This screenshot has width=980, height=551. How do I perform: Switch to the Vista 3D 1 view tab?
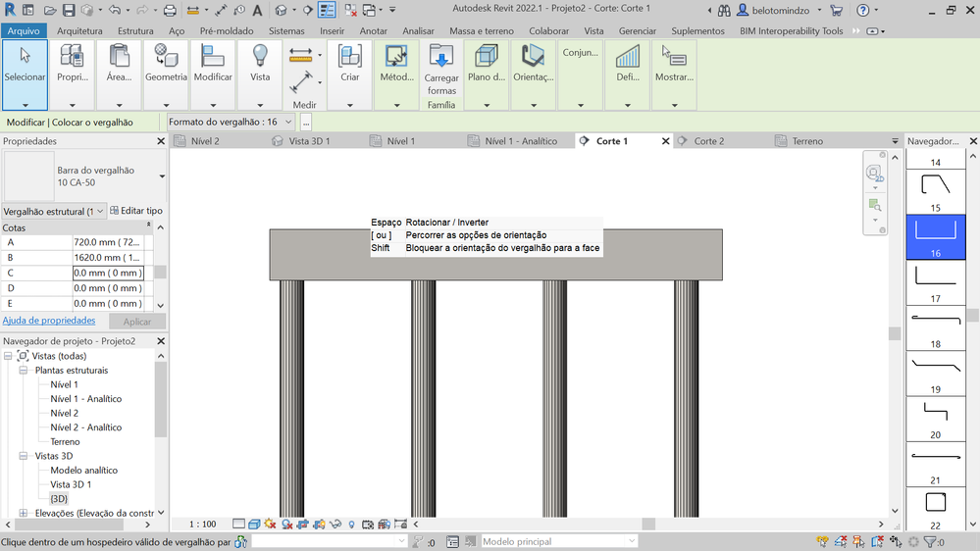[x=309, y=141]
